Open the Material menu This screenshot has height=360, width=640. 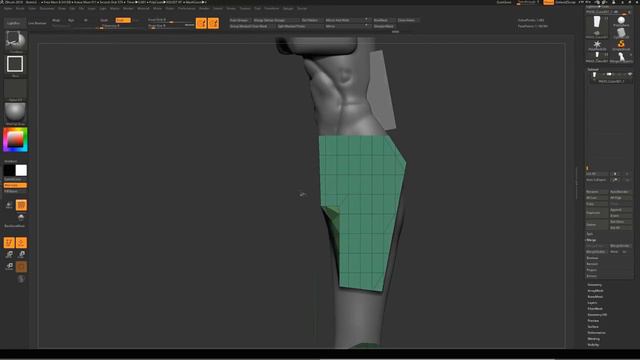coord(143,8)
